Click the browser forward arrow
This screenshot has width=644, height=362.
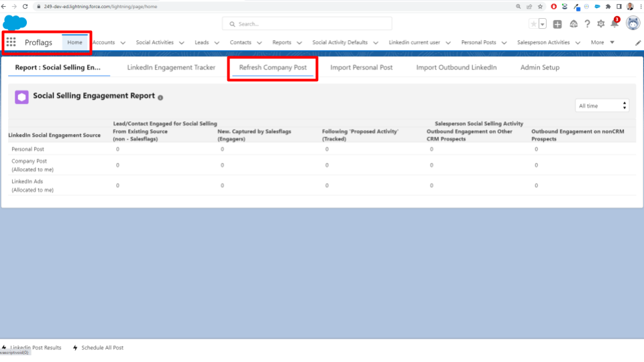[x=14, y=7]
